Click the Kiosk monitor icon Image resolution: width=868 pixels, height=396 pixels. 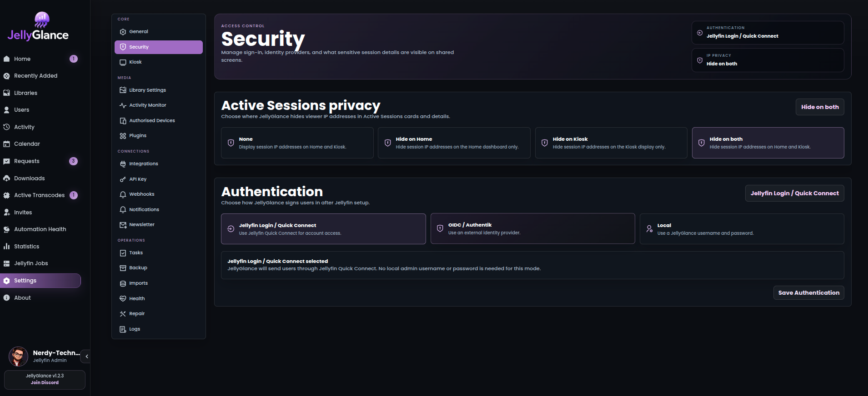pos(123,62)
